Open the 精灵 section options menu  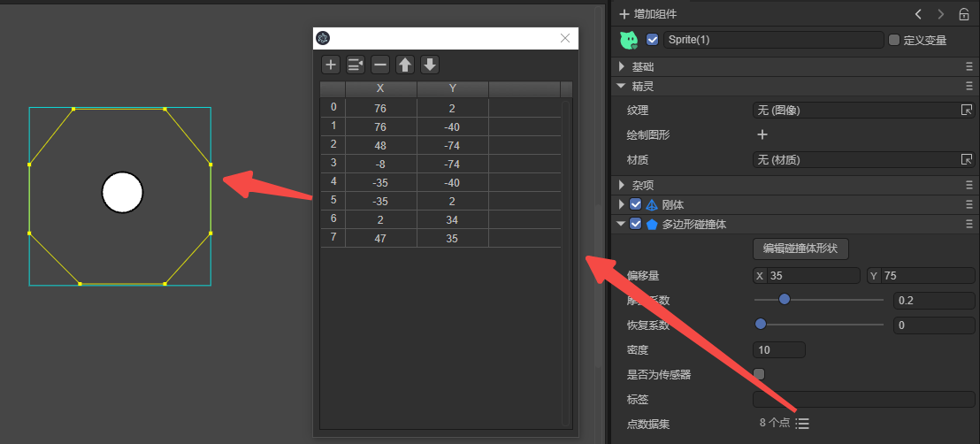(969, 86)
